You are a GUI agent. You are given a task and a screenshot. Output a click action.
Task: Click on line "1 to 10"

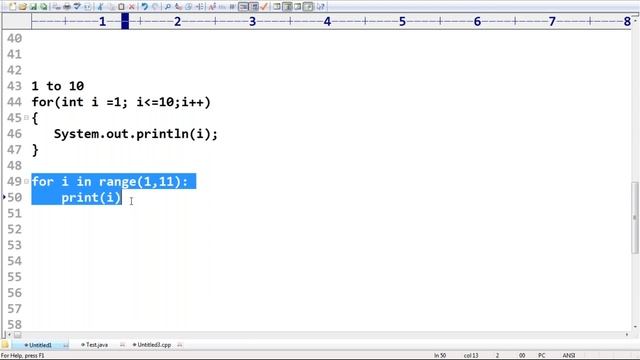click(58, 86)
